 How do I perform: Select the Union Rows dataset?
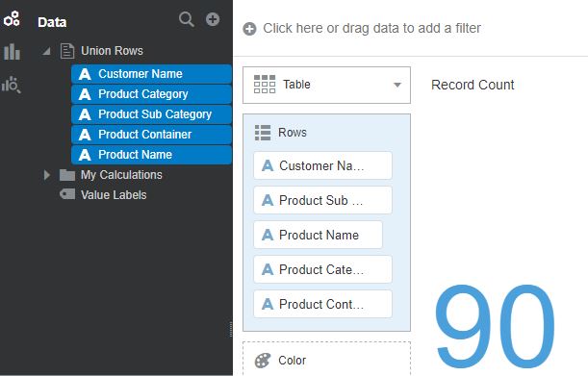coord(112,51)
